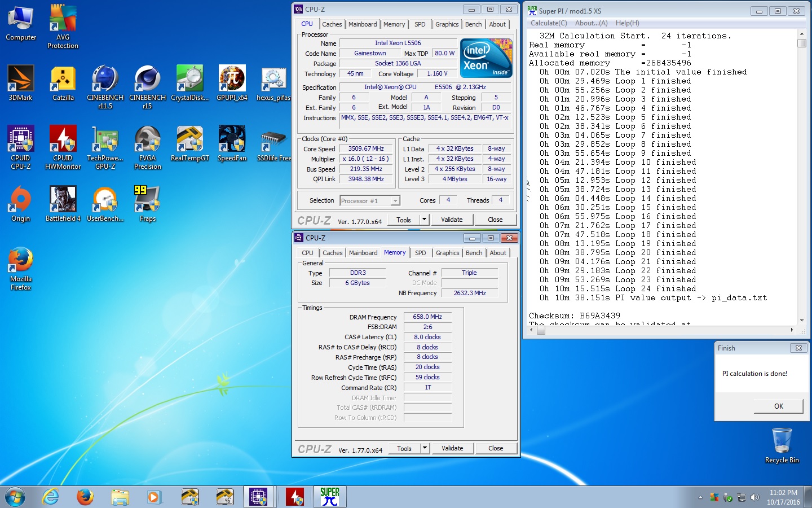Launch Catzilla from the desktop

(63, 84)
